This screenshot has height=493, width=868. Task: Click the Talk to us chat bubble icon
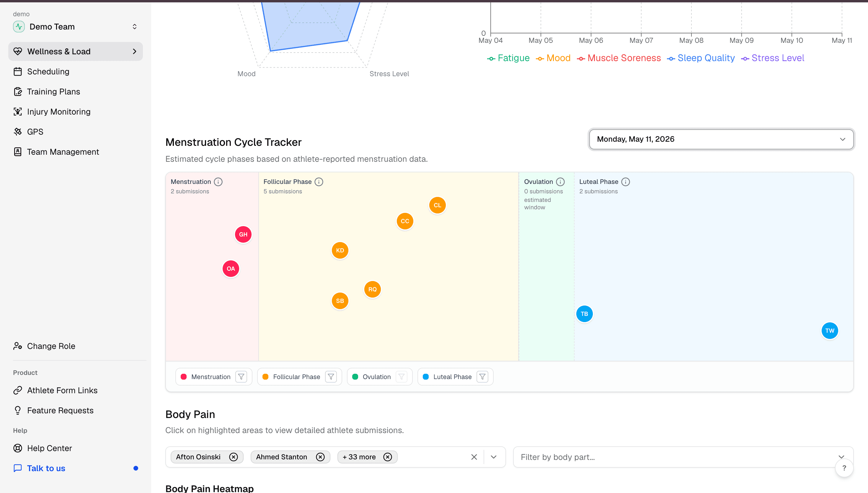[18, 468]
